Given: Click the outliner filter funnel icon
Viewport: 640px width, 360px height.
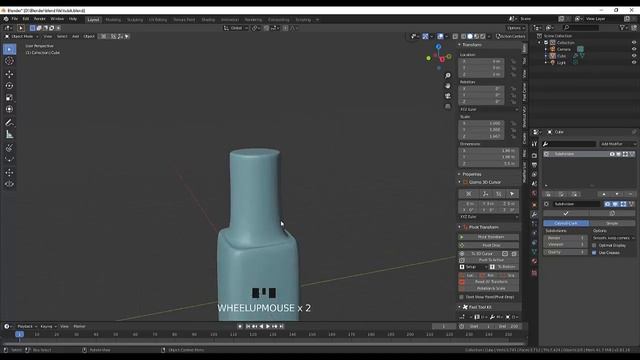Looking at the screenshot, I should [x=622, y=28].
